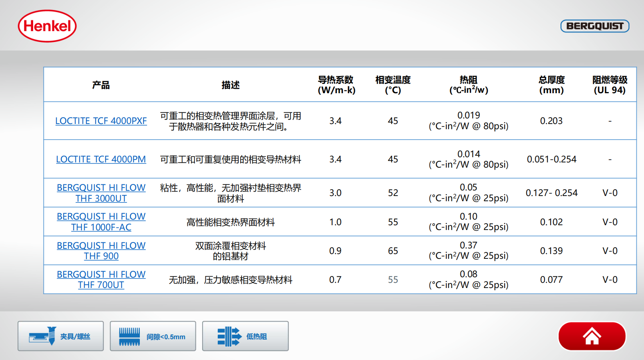Open BERGQUIST HI FLOW THF 900 link
644x360 pixels.
coord(101,251)
